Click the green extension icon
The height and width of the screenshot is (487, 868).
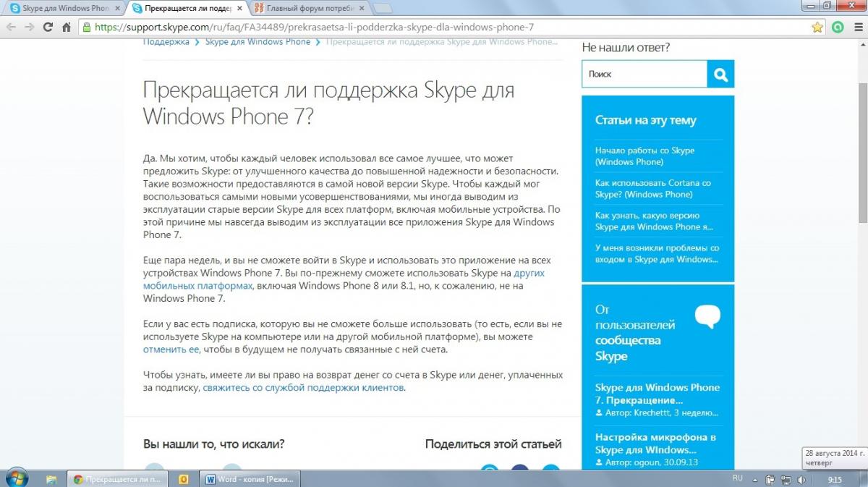coord(838,27)
